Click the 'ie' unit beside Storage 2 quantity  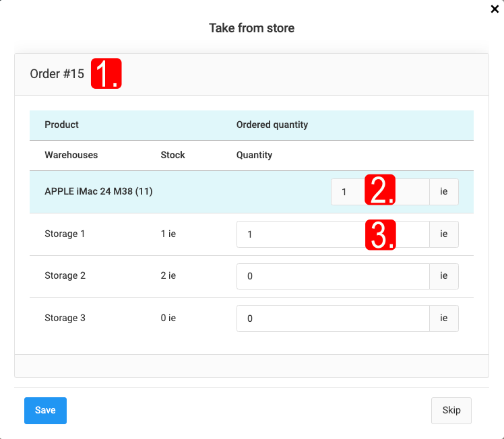pos(444,276)
